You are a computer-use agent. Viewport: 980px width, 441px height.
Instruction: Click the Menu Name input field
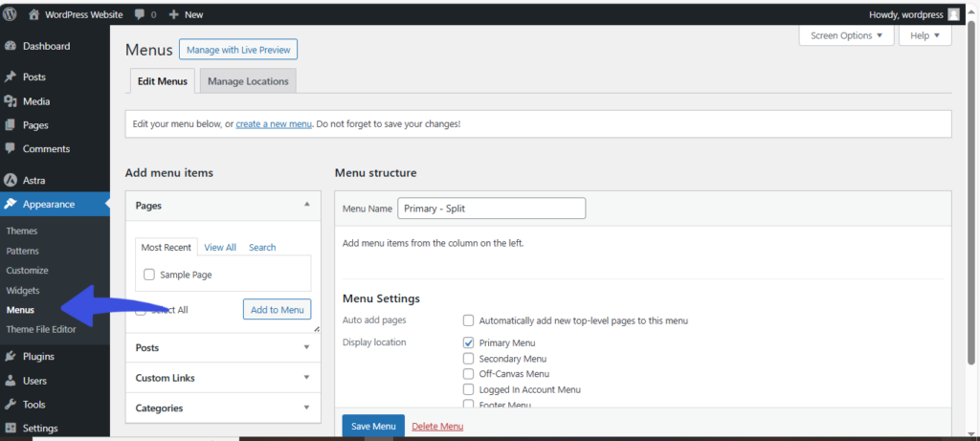(x=491, y=209)
